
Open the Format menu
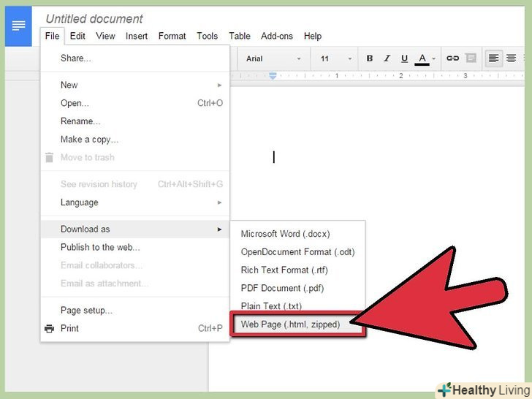pos(172,36)
